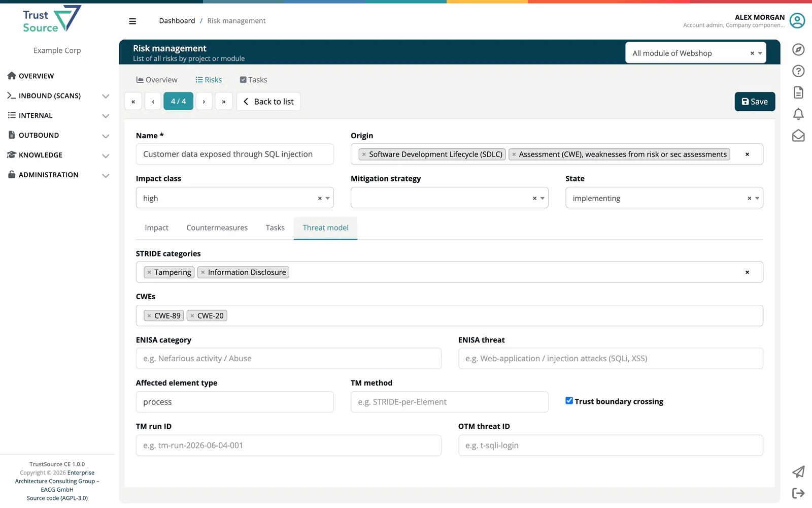Click the TrustSource logo

pos(52,20)
